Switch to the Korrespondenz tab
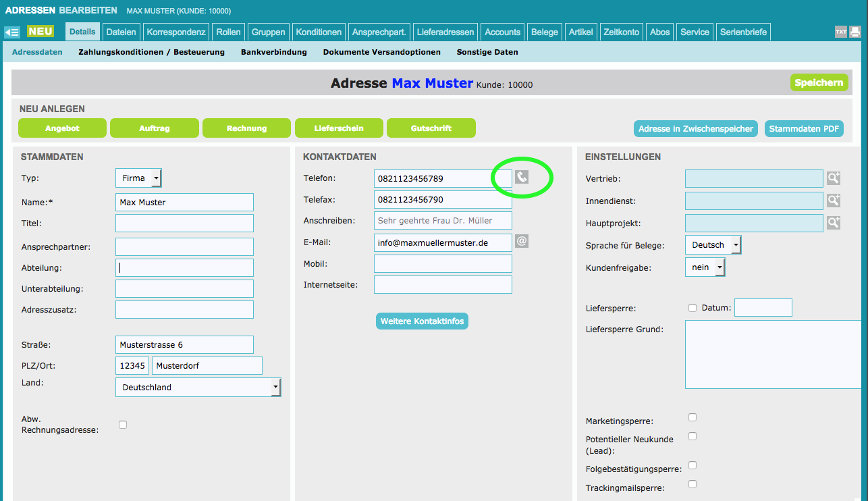The width and height of the screenshot is (868, 501). (x=176, y=32)
